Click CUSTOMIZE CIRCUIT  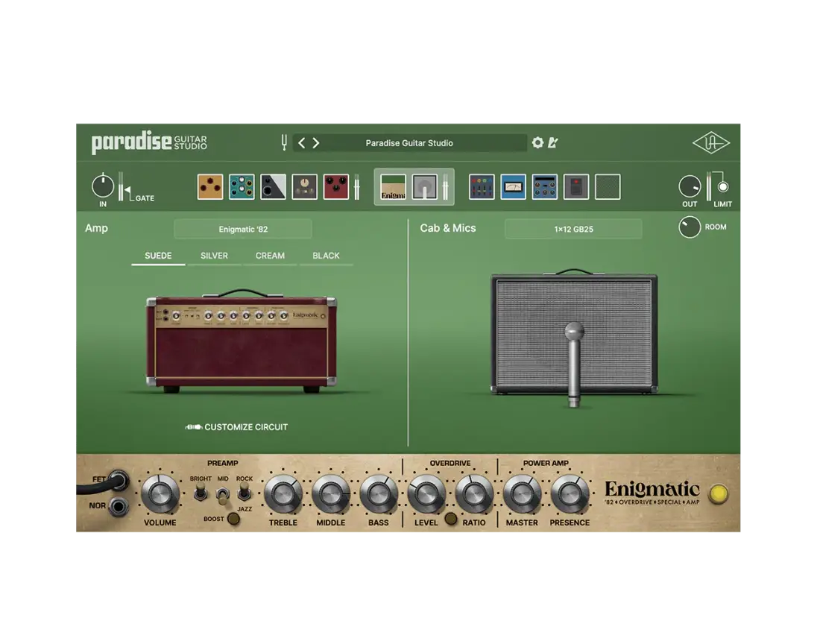(x=236, y=427)
